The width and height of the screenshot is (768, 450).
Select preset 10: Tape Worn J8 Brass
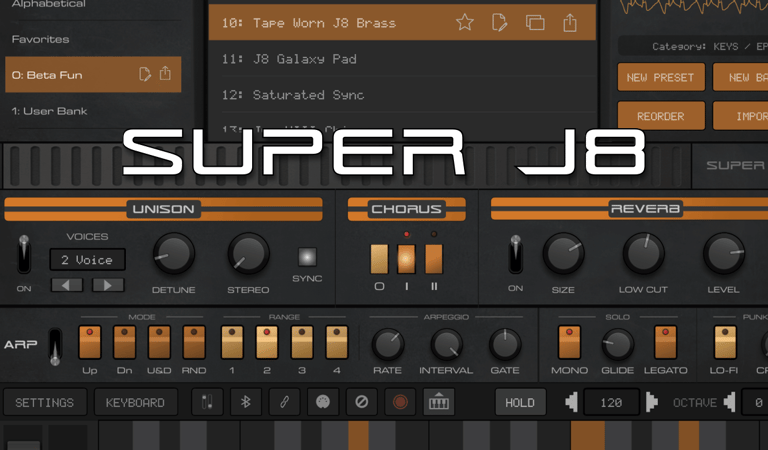[402, 23]
